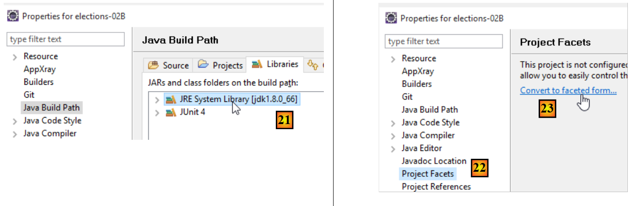This screenshot has width=644, height=206.
Task: Click the Source tab package icon
Action: [x=153, y=65]
